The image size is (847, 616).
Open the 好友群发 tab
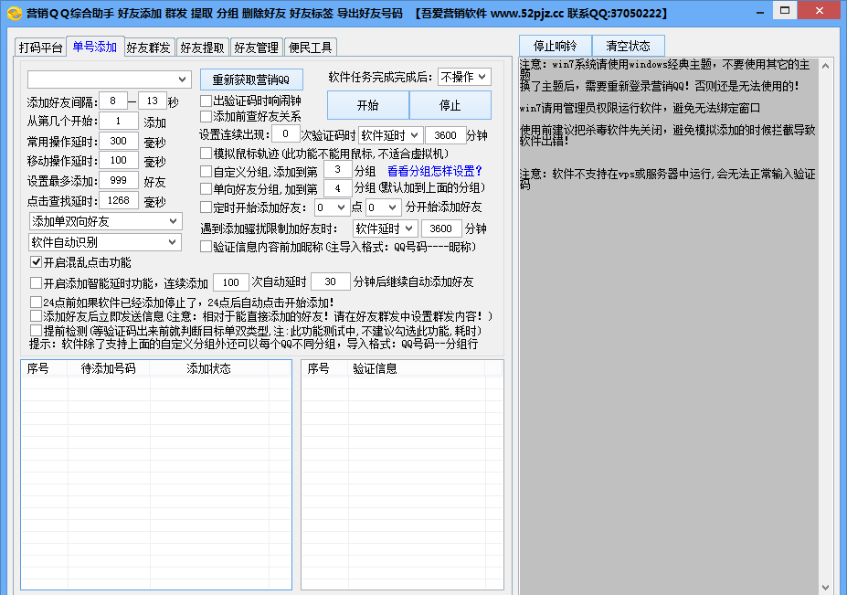[x=149, y=48]
